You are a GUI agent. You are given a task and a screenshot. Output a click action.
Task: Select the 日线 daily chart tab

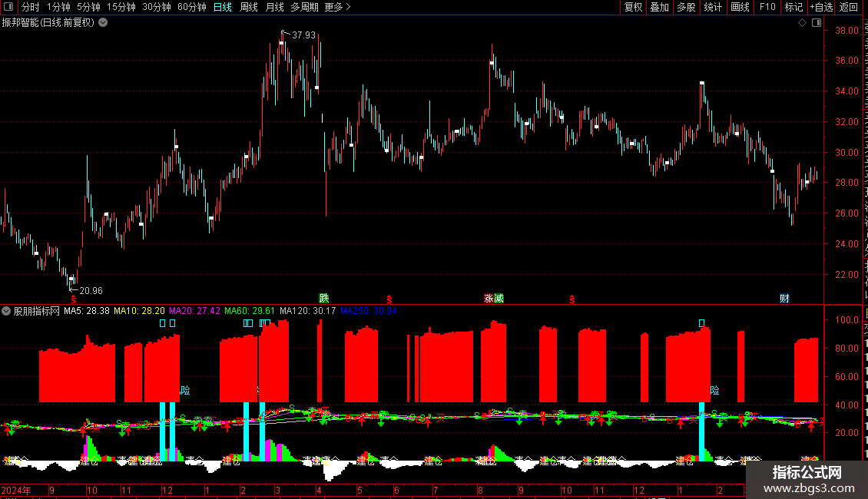tap(223, 7)
